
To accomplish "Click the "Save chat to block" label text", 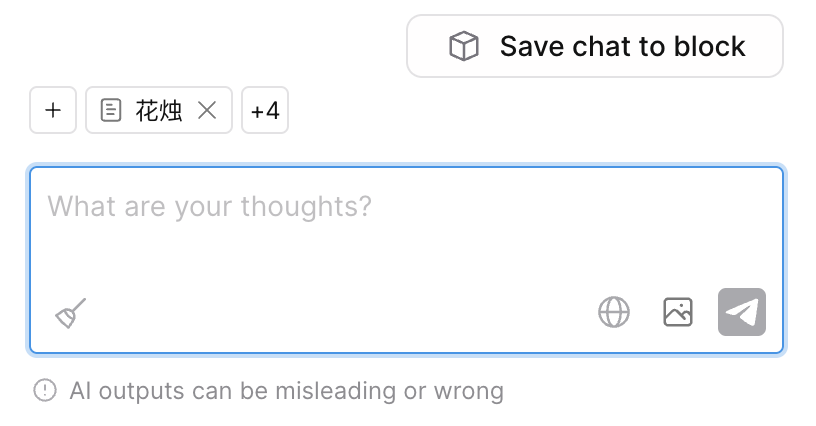I will coord(622,46).
